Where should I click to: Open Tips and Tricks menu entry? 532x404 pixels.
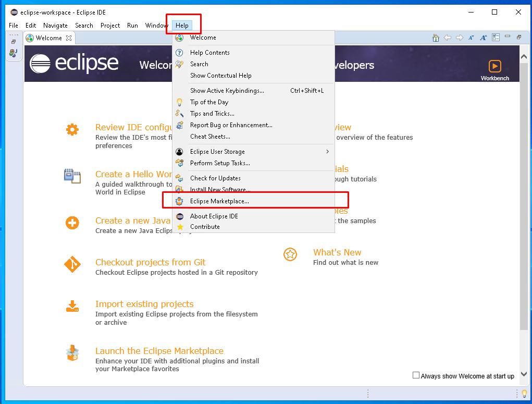click(x=253, y=114)
